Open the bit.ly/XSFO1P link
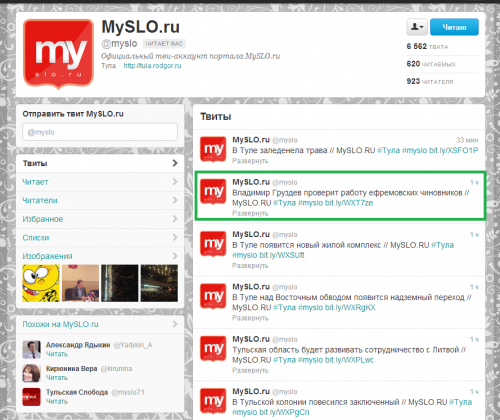Image resolution: width=500 pixels, height=420 pixels. click(x=454, y=150)
